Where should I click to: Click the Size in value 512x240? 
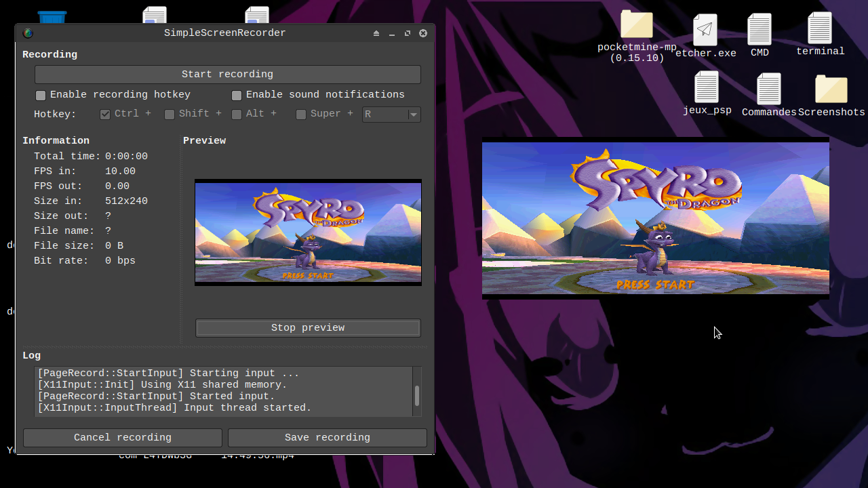tap(126, 201)
